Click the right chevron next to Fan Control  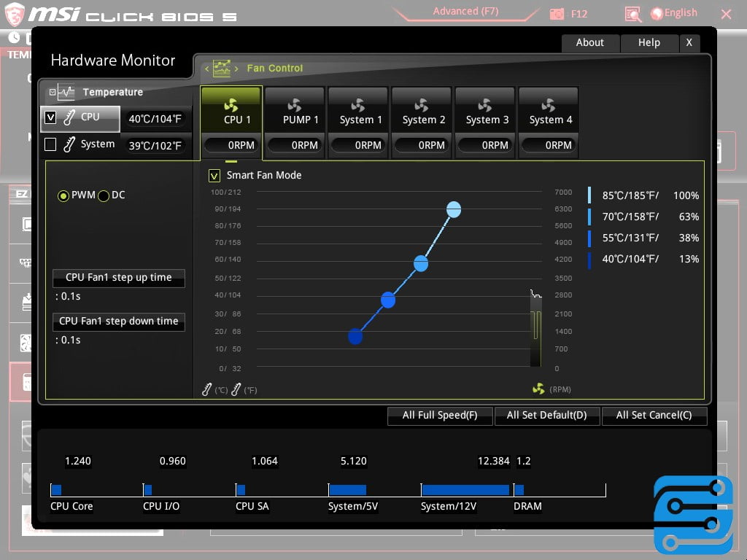(236, 69)
